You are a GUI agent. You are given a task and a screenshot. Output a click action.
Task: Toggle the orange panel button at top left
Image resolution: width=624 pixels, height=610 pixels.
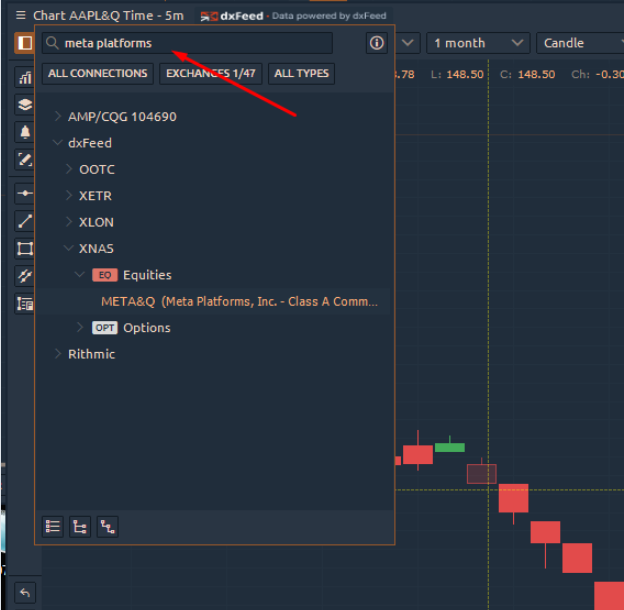pos(23,43)
